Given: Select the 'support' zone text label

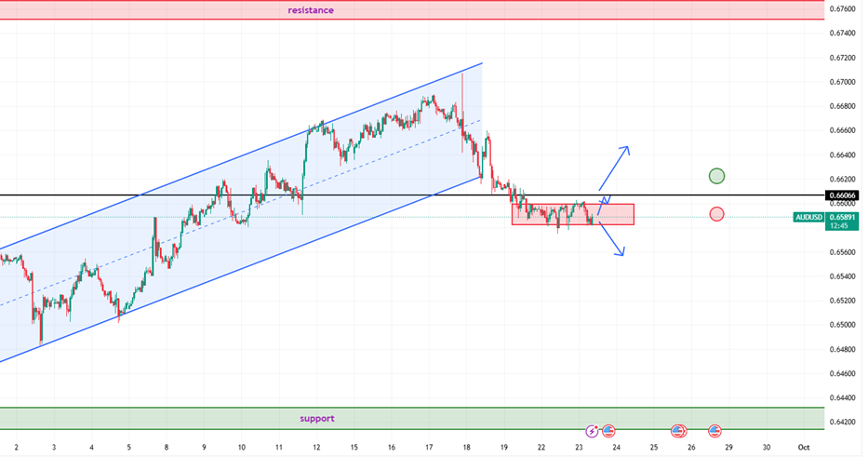Looking at the screenshot, I should pos(316,418).
